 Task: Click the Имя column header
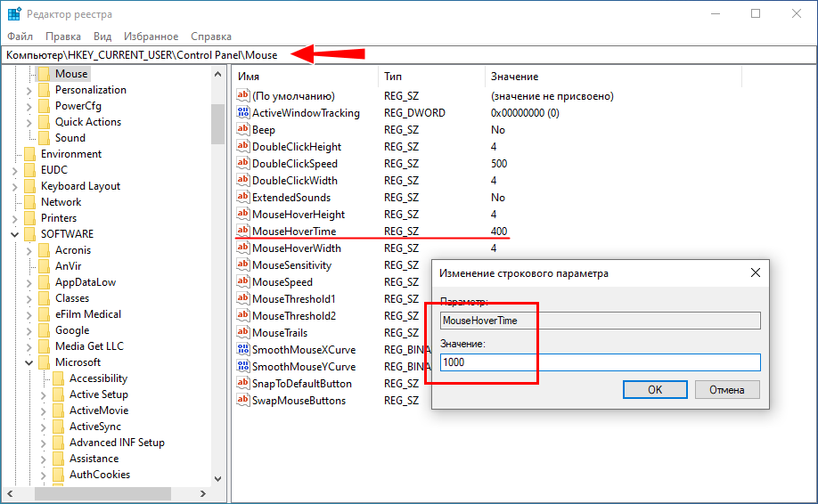tap(306, 77)
